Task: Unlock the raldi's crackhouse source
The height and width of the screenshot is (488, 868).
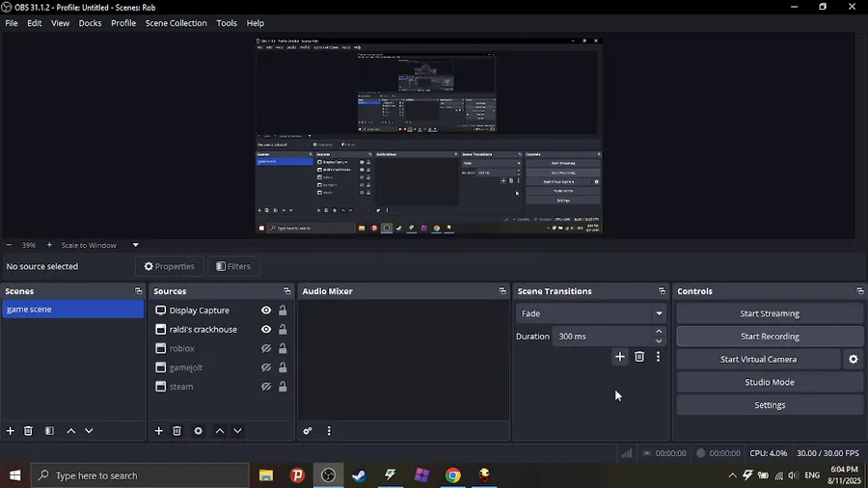Action: [283, 329]
